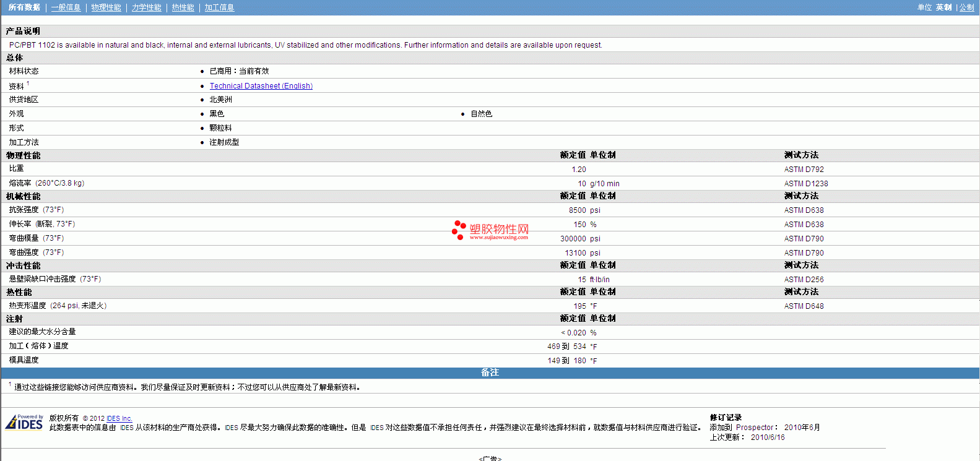Click the IDES Inc. copyright link
Viewport: 980px width, 461px height.
click(119, 418)
